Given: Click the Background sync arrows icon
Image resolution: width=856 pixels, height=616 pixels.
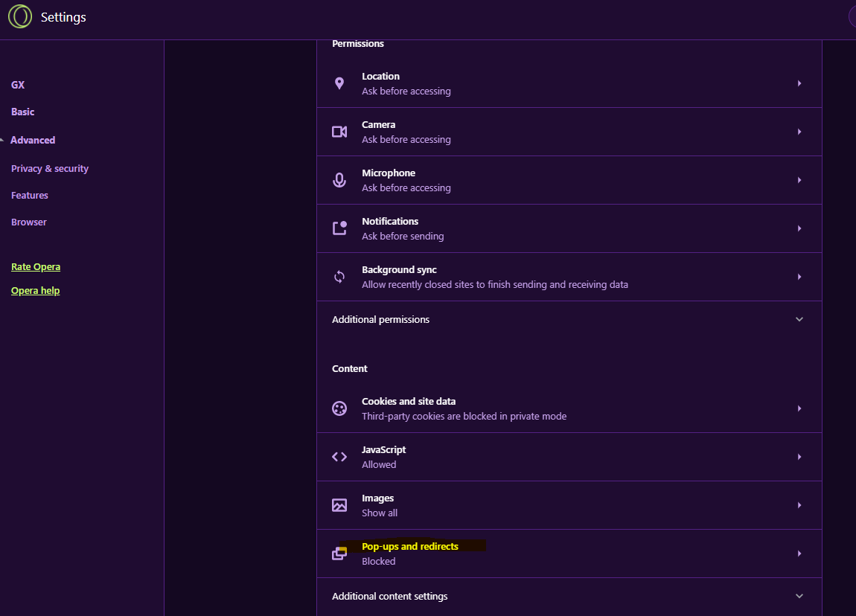Looking at the screenshot, I should coord(339,277).
